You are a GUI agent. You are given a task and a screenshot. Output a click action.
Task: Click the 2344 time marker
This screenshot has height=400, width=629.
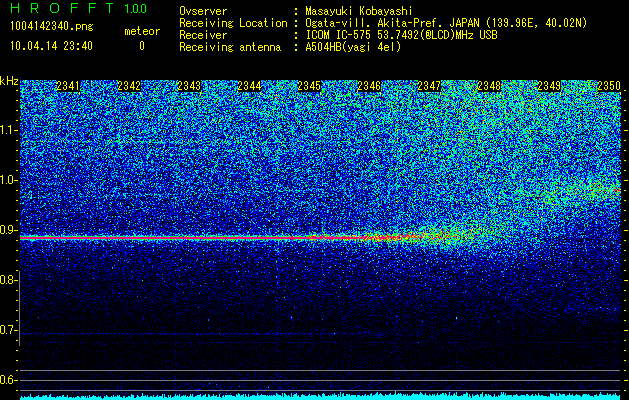249,86
